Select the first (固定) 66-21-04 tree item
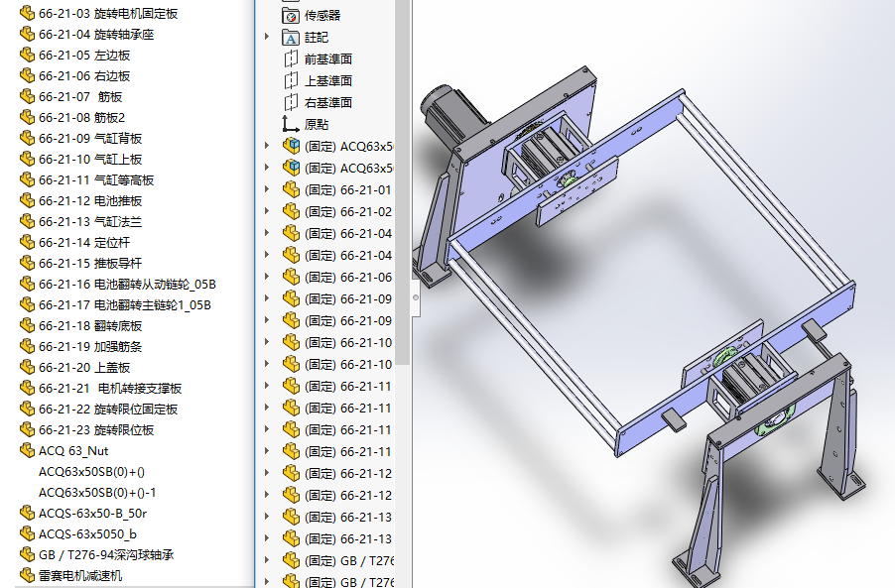Screen dimensions: 895x588 tap(338, 233)
